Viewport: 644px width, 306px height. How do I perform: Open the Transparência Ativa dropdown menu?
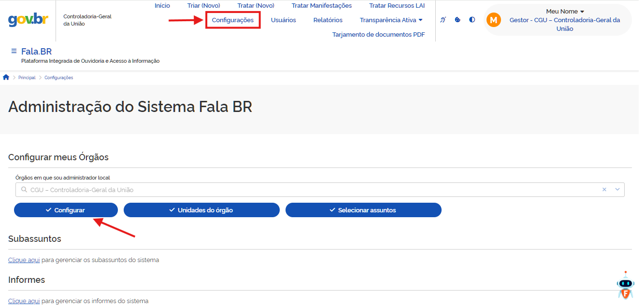(391, 20)
